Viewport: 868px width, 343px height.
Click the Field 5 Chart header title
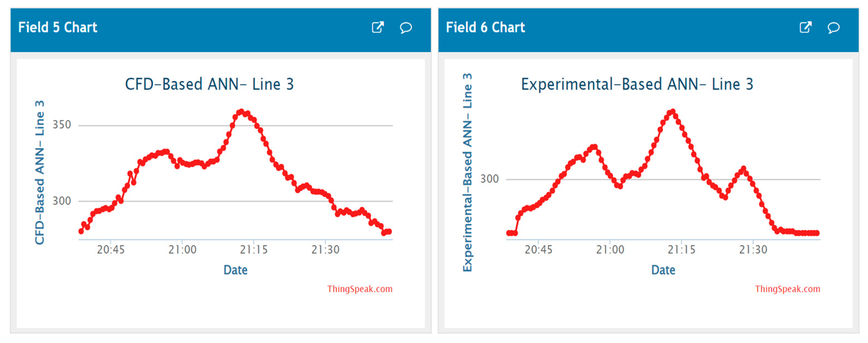(58, 27)
